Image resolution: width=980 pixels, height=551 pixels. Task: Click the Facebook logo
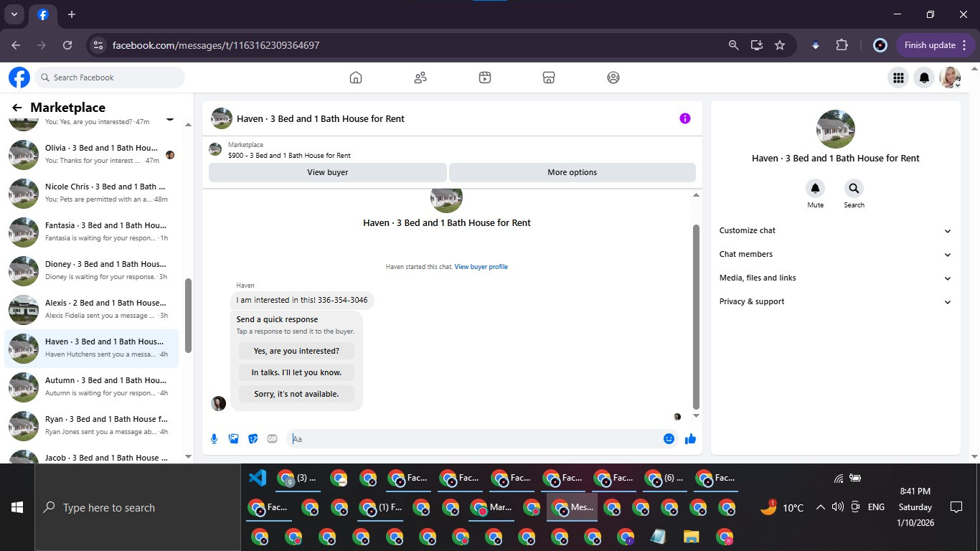click(x=19, y=77)
